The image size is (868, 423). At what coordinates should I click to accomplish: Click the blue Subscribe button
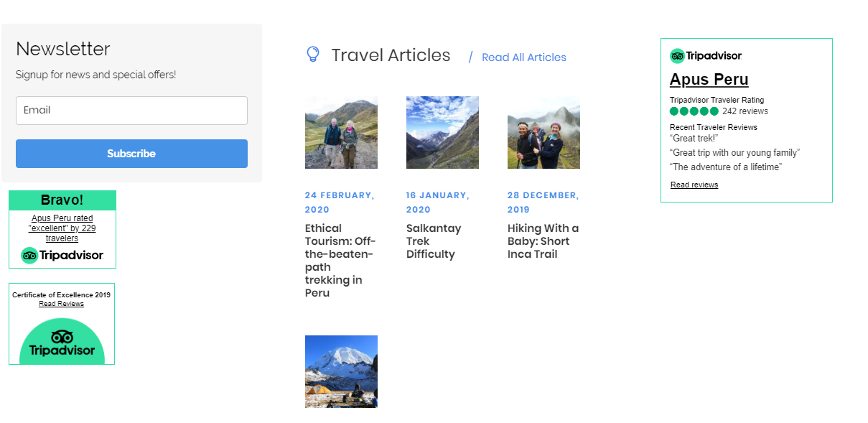131,154
